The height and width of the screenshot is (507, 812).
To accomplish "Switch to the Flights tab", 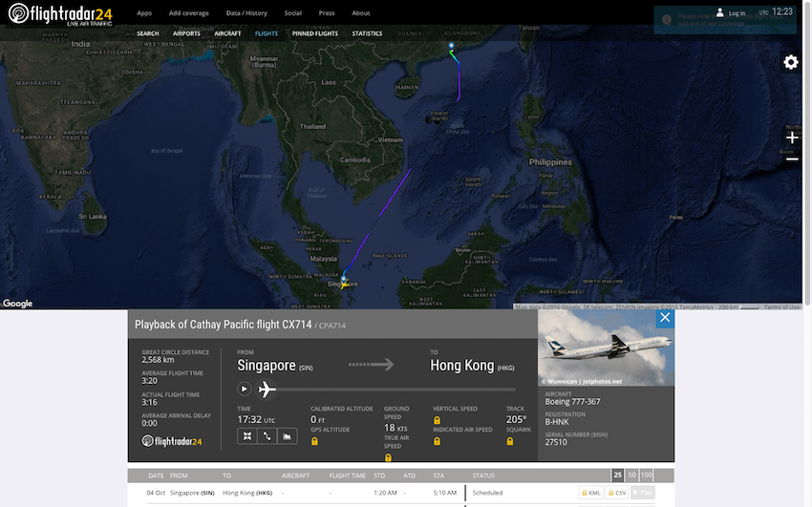I will [267, 33].
